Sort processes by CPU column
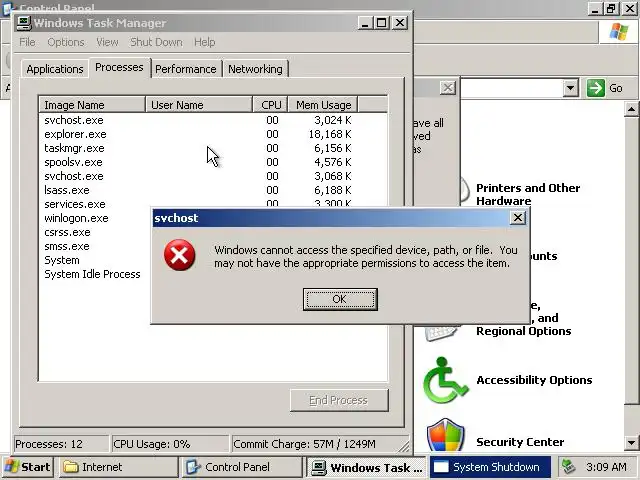Screen dimensions: 640x480 point(270,105)
